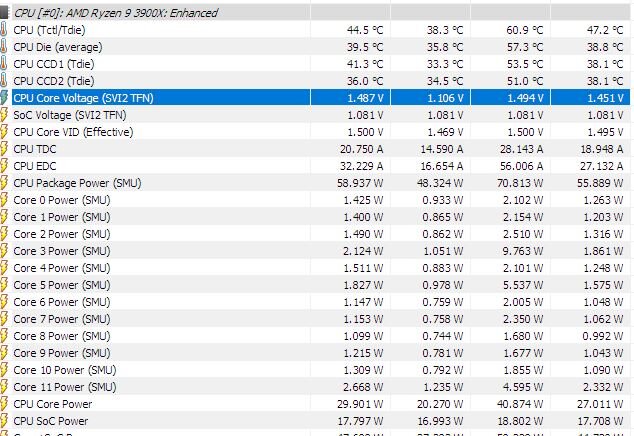The image size is (634, 436).
Task: Click the lightning icon beside CPU Core Voltage
Action: (4, 98)
